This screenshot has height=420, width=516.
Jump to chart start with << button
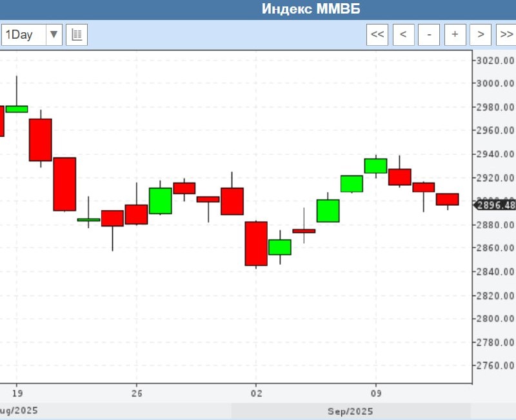[x=377, y=35]
